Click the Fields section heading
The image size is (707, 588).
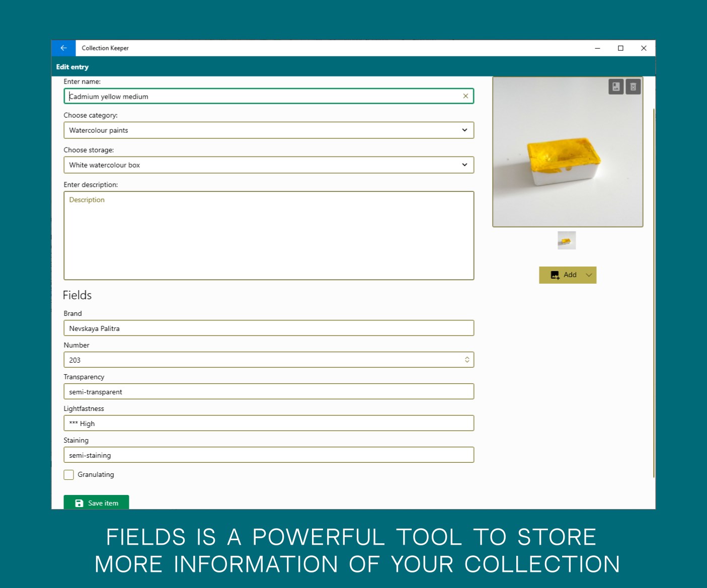coord(77,295)
